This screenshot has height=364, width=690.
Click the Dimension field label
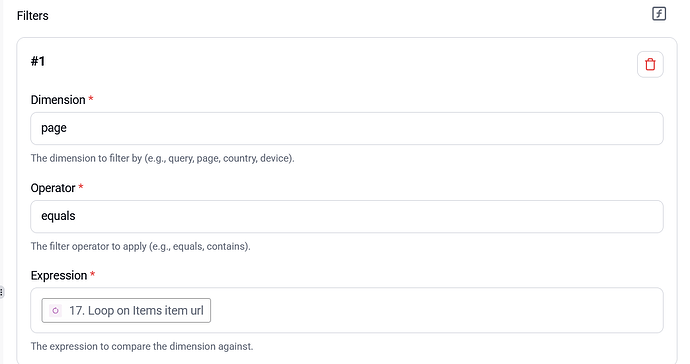[58, 100]
